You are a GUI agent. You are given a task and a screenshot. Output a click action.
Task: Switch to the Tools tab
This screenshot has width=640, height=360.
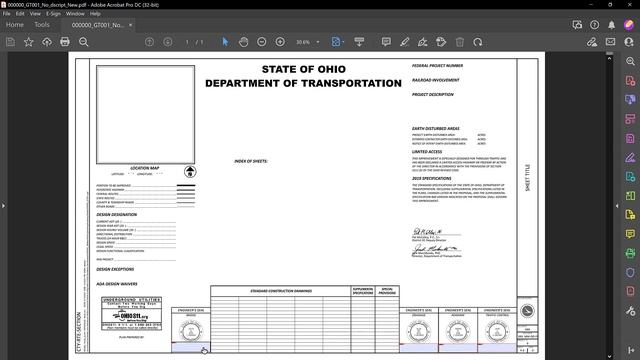[x=42, y=25]
